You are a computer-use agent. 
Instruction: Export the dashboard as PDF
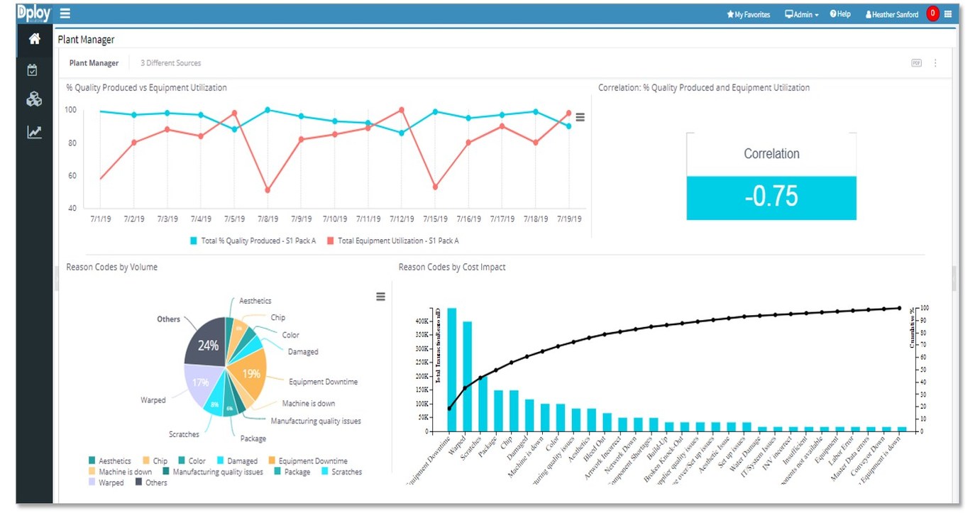[x=915, y=62]
